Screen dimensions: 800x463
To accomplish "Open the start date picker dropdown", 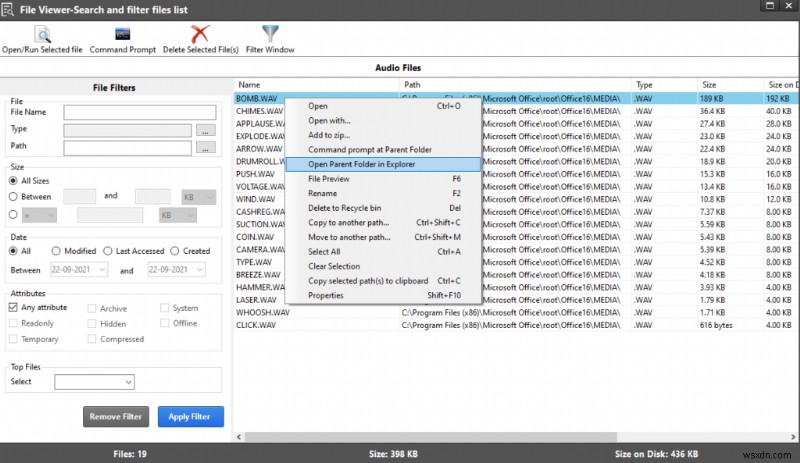I will point(102,270).
